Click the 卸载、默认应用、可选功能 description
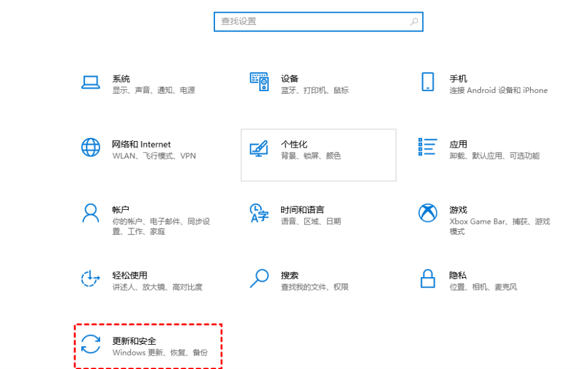The width and height of the screenshot is (588, 369). [x=494, y=156]
